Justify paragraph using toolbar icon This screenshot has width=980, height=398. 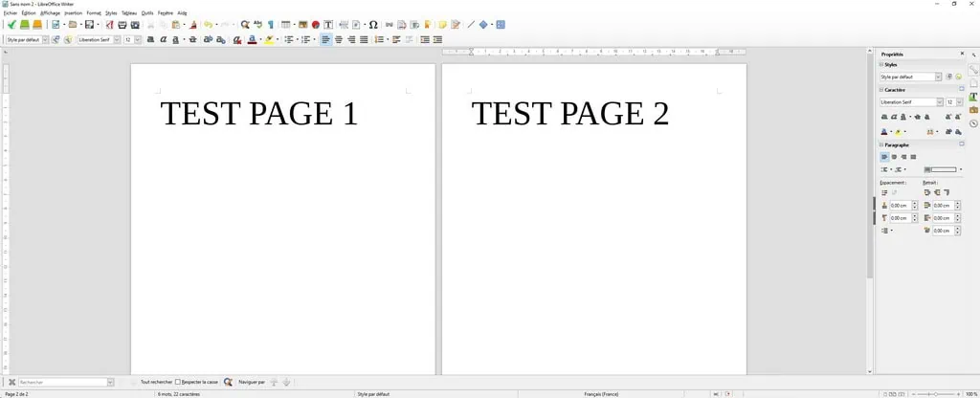[364, 40]
